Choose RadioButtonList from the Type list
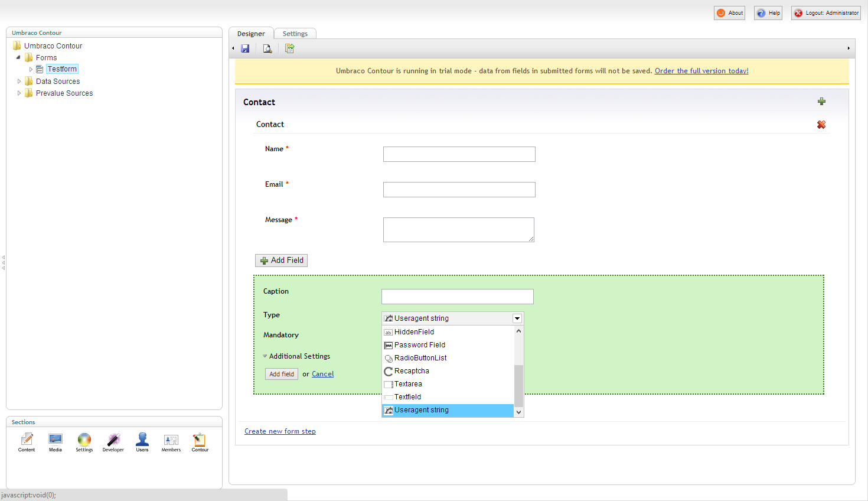 pyautogui.click(x=448, y=358)
